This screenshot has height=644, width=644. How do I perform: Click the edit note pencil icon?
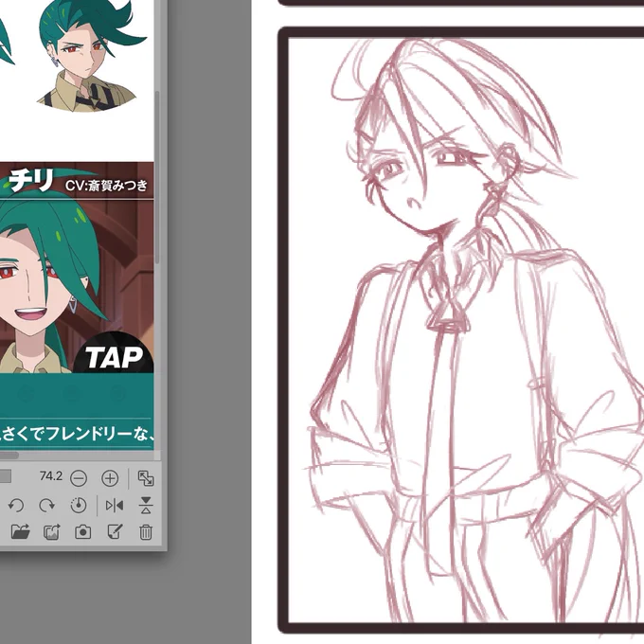[115, 531]
